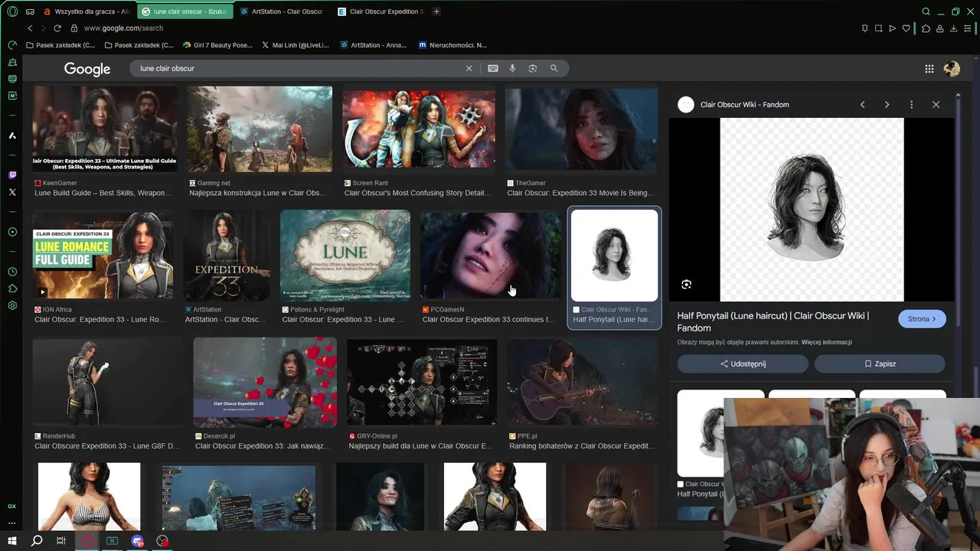Open Task View on taskbar
Viewport: 980px width, 551px height.
61,541
